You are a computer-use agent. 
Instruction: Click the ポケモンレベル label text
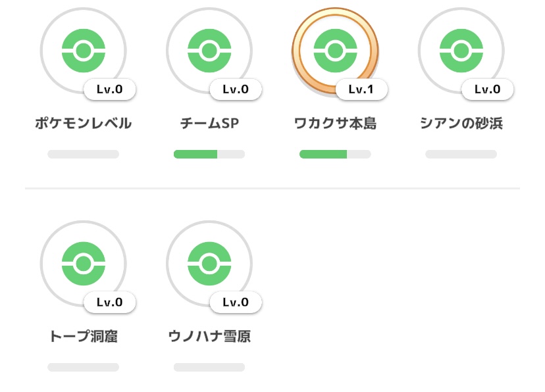point(84,123)
